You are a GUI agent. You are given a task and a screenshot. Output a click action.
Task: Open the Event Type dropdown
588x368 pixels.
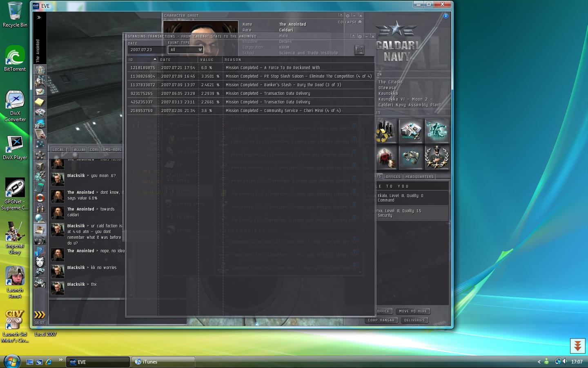(186, 50)
